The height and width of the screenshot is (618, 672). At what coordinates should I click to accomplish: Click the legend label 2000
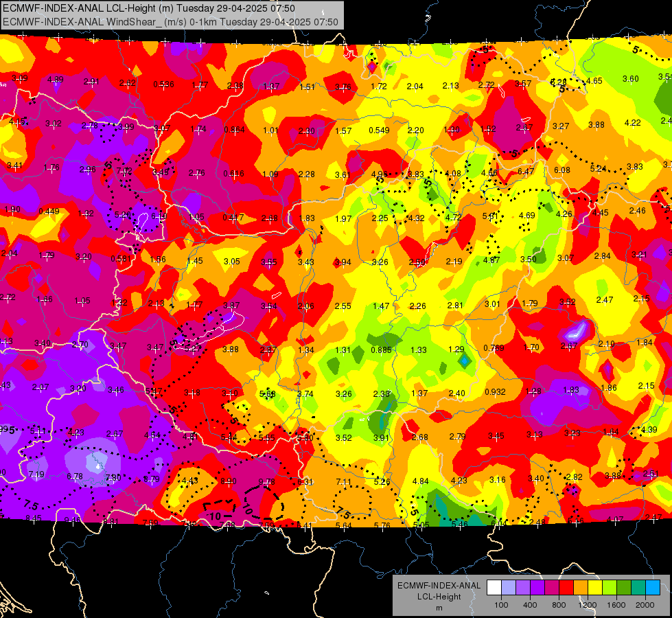tap(645, 605)
